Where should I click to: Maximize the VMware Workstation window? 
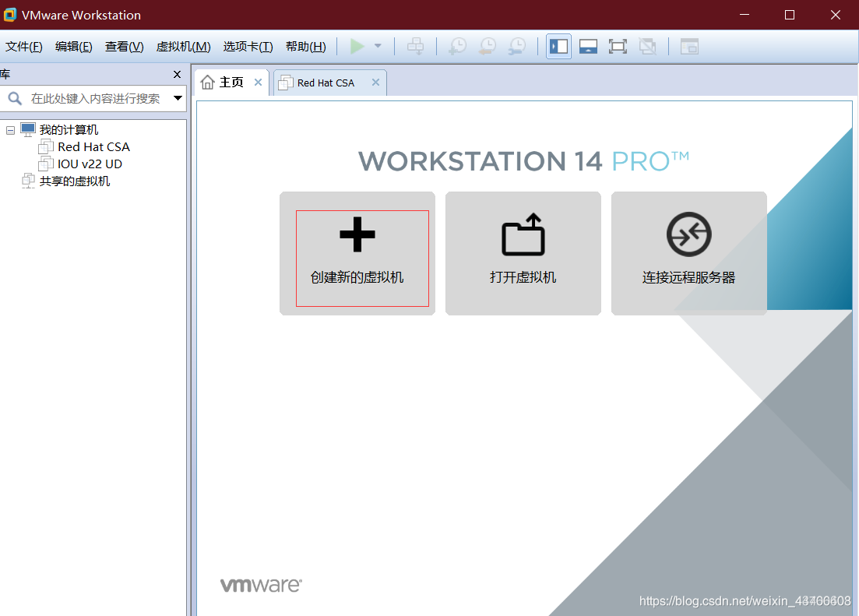click(x=790, y=15)
